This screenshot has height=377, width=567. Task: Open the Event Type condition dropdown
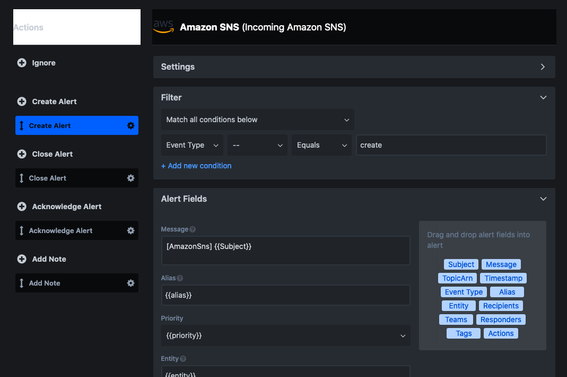pos(192,145)
